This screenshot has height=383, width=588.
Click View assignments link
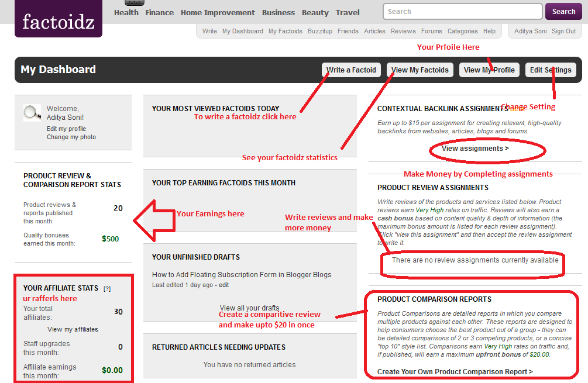click(x=475, y=149)
